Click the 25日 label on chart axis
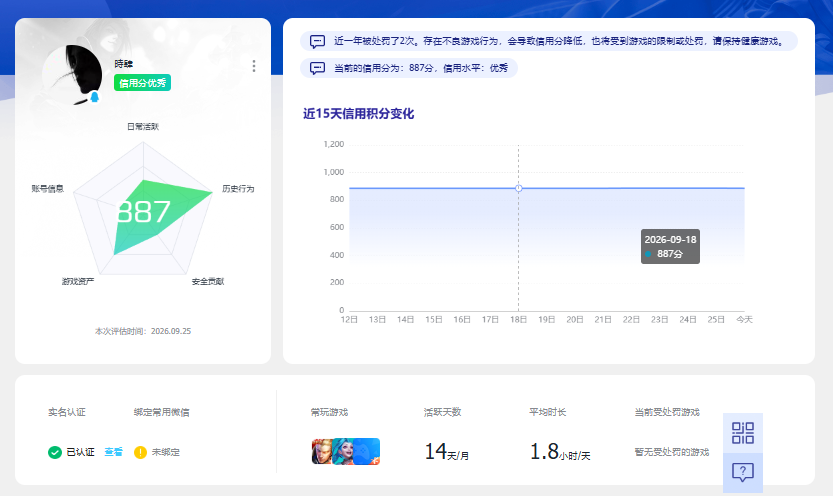 (x=716, y=319)
